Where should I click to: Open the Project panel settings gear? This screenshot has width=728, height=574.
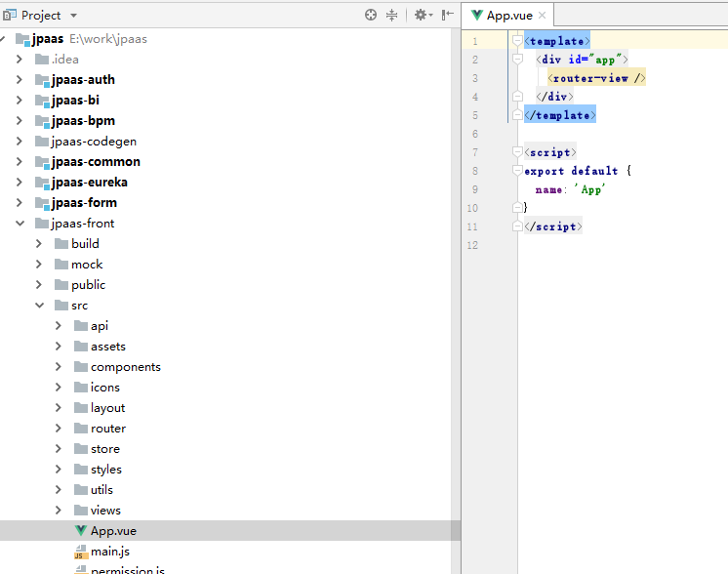coord(423,15)
